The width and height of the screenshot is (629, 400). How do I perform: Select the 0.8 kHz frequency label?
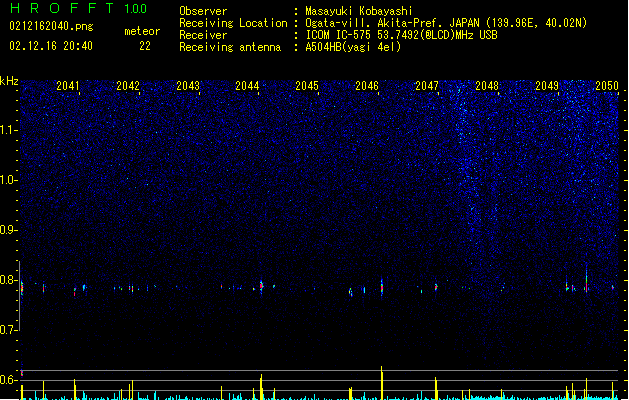[9, 280]
